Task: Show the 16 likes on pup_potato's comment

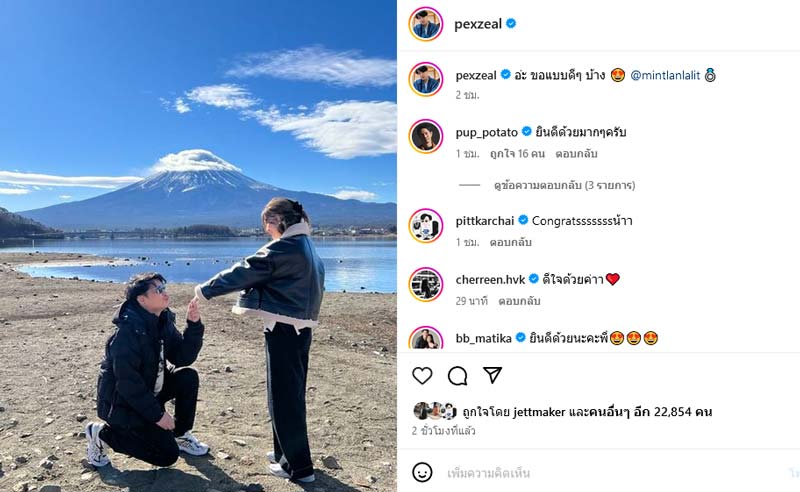Action: [517, 154]
